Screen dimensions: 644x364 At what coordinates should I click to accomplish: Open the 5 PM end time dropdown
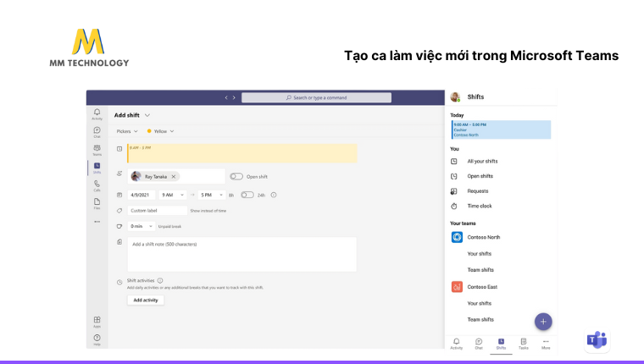pos(212,195)
